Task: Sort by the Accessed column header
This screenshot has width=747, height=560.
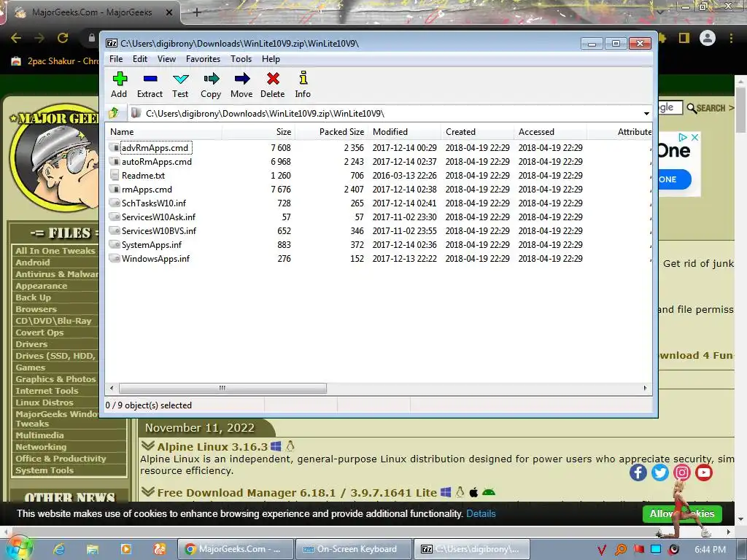Action: tap(550, 132)
